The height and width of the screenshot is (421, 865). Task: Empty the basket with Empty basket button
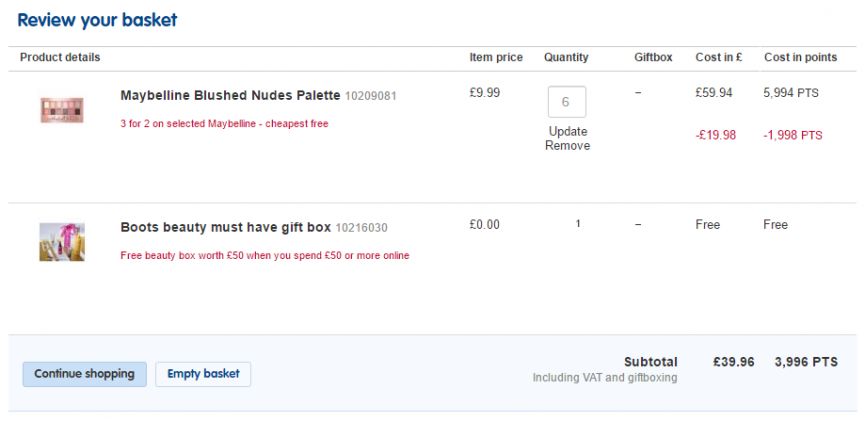pyautogui.click(x=203, y=374)
